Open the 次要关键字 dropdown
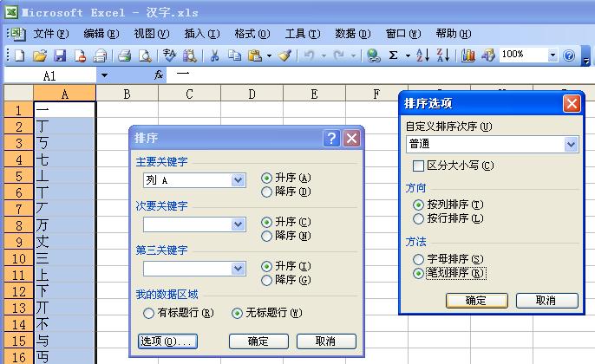Screen dimensions: 595x364 (x=238, y=224)
